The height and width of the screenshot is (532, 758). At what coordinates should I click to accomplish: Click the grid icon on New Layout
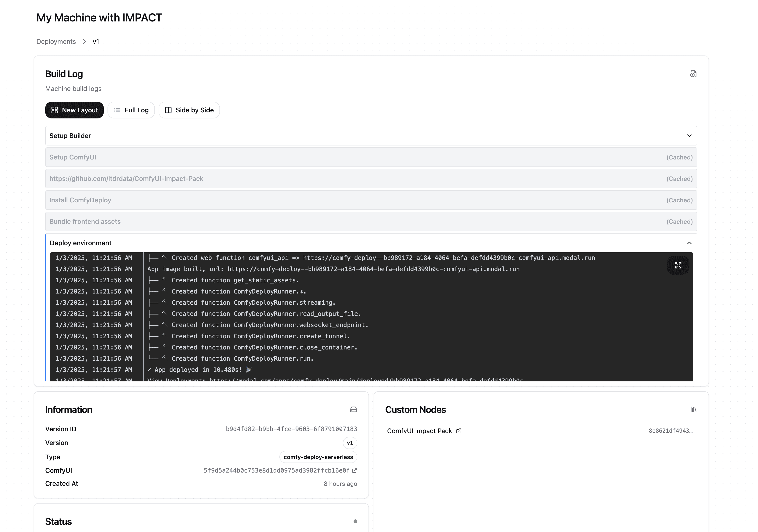(55, 110)
